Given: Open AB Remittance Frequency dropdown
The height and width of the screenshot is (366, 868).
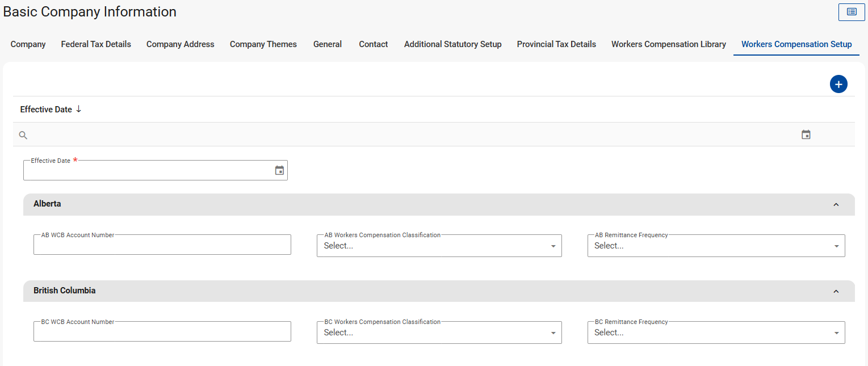Looking at the screenshot, I should coord(716,246).
